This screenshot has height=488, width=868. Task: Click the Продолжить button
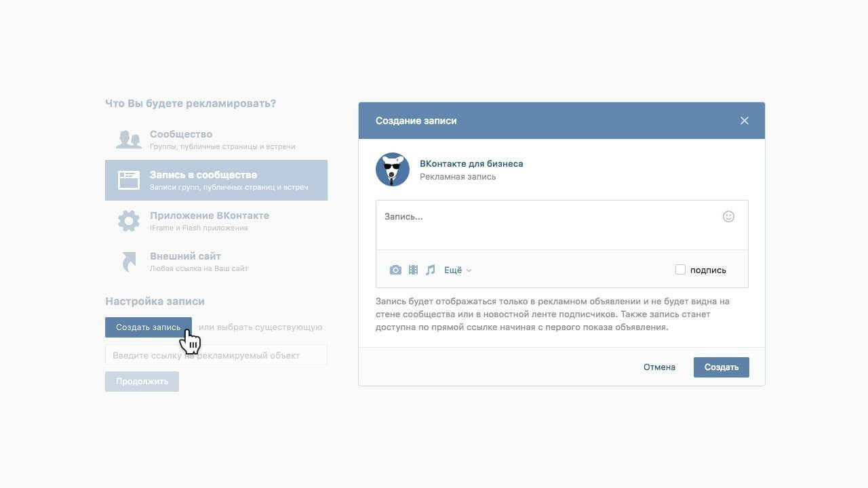[142, 382]
